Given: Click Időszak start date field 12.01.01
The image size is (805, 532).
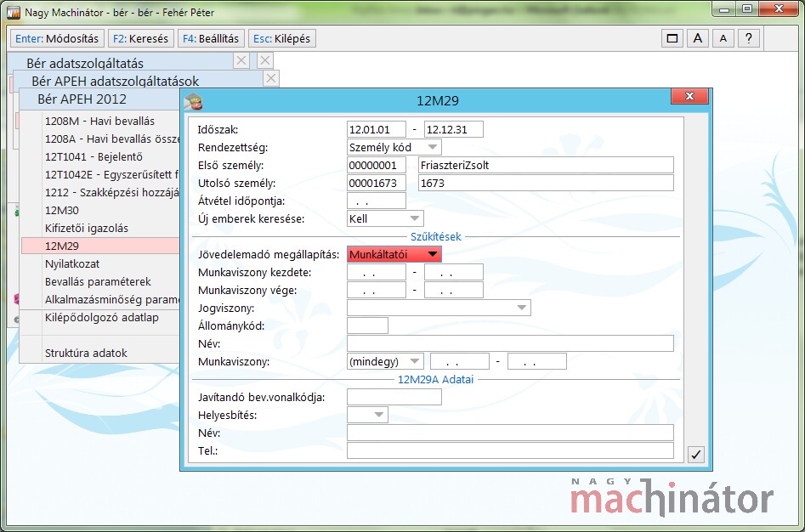Looking at the screenshot, I should 377,129.
